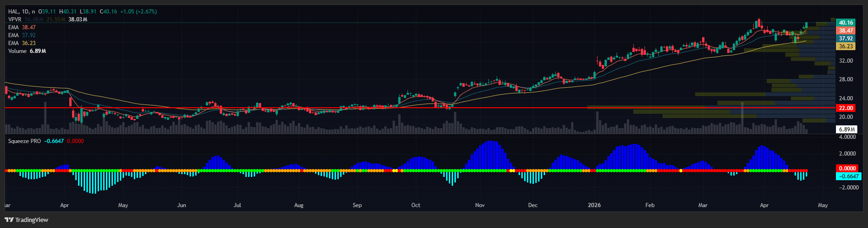The image size is (868, 228).
Task: Click the green 40.16 last price tag
Action: click(x=846, y=23)
